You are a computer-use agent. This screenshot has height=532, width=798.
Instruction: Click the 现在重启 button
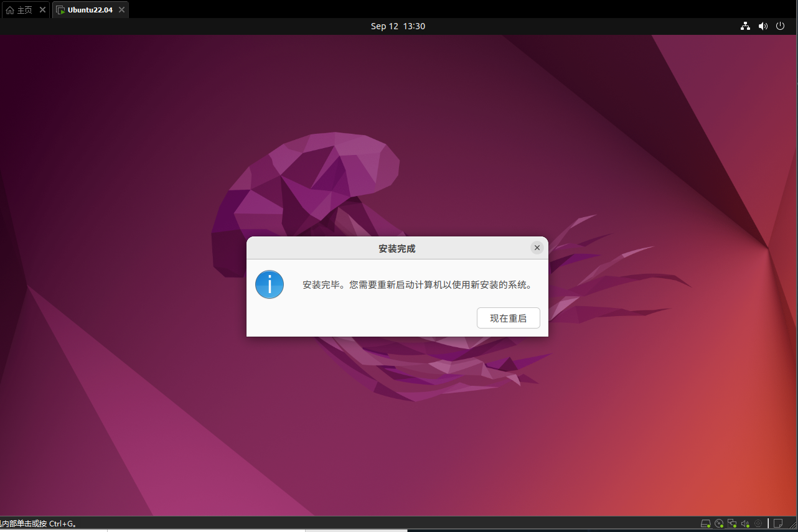(x=508, y=318)
